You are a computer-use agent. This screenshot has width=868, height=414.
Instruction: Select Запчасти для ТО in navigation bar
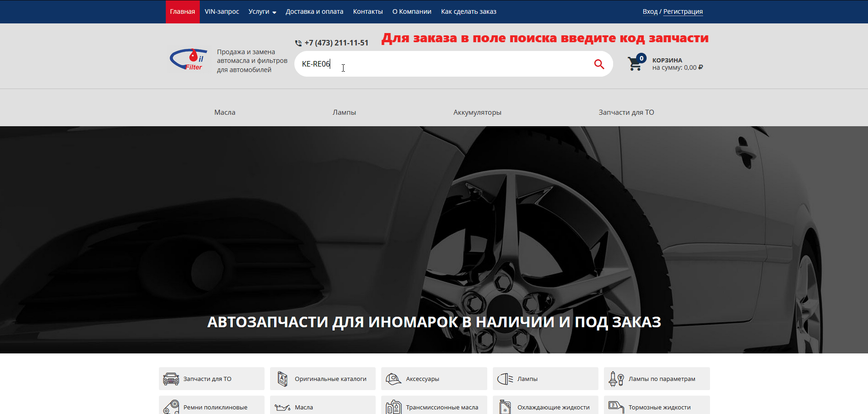pos(626,112)
